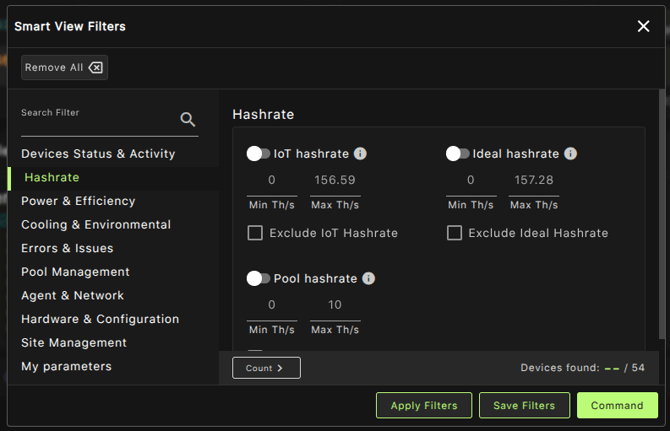This screenshot has width=670, height=431.
Task: Click Remove All to clear filters
Action: (64, 67)
